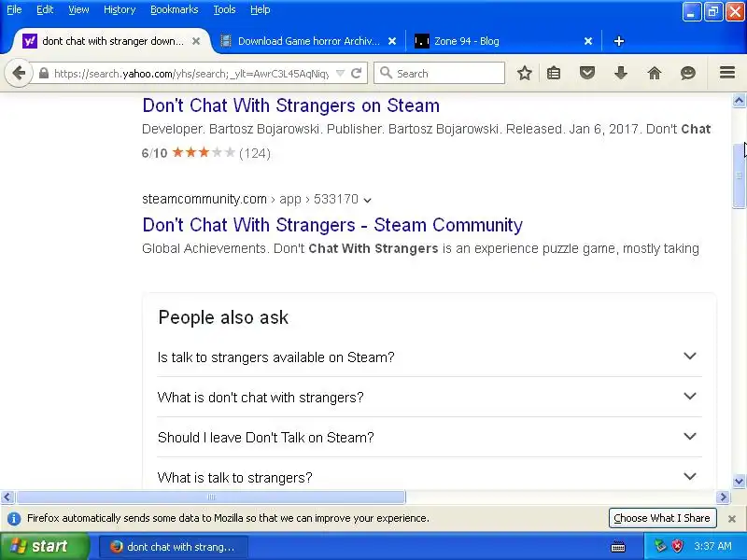Open the View menu
The image size is (747, 560).
coord(78,9)
